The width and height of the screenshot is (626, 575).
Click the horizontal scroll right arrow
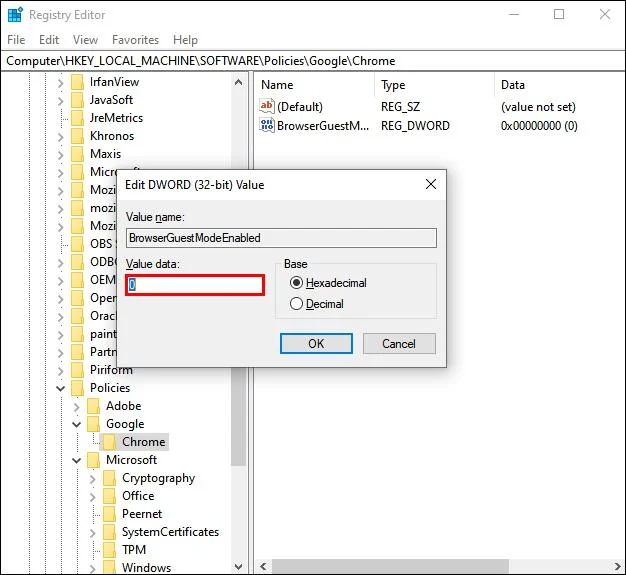coord(618,566)
